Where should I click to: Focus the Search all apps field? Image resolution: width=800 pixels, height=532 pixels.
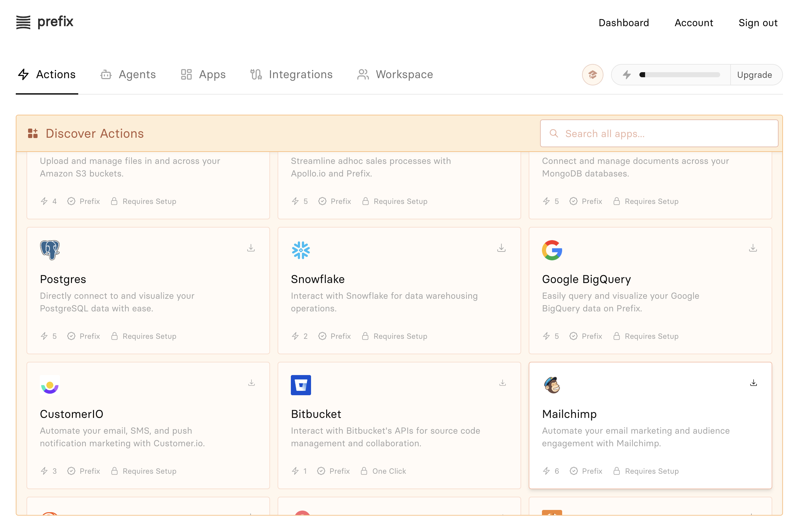[659, 133]
